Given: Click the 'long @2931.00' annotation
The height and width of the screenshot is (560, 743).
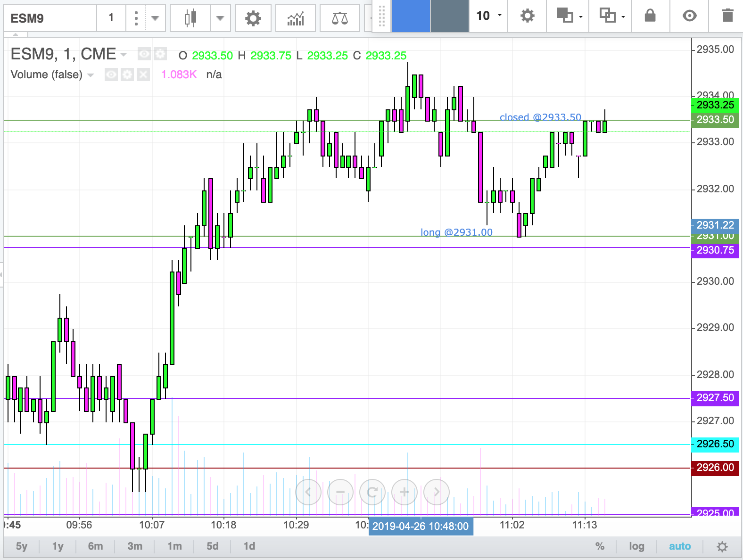Looking at the screenshot, I should [x=456, y=232].
